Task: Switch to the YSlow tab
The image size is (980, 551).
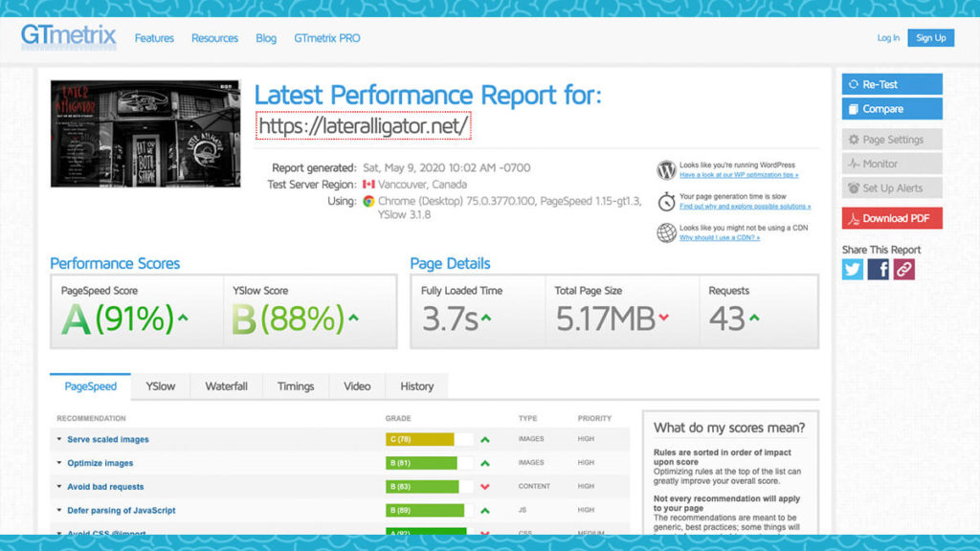Action: tap(160, 386)
